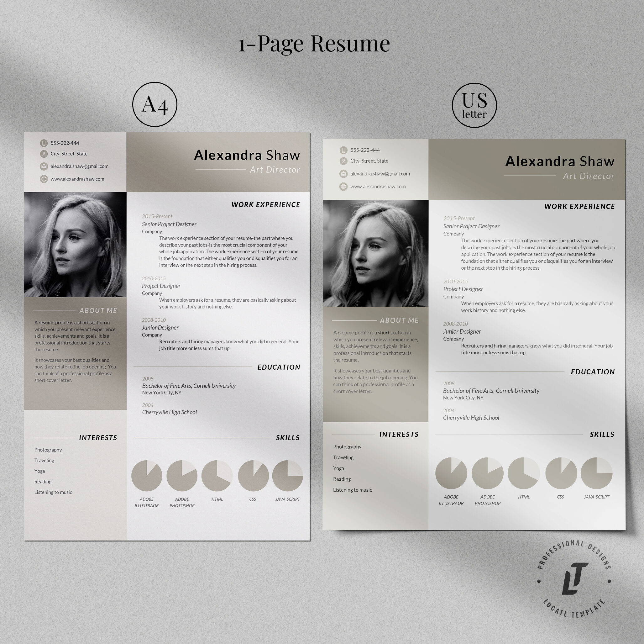This screenshot has height=644, width=644.
Task: Toggle the 1-Page Resume layout view
Action: [x=322, y=40]
